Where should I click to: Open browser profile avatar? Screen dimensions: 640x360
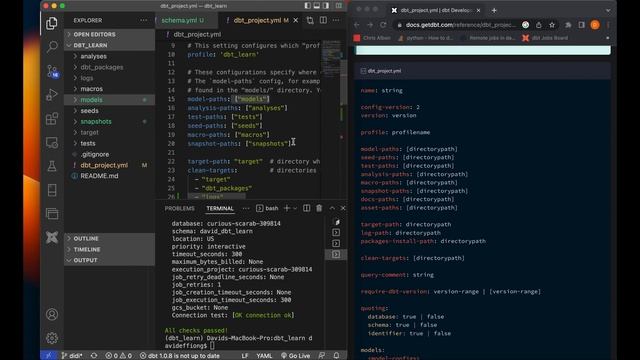595,25
